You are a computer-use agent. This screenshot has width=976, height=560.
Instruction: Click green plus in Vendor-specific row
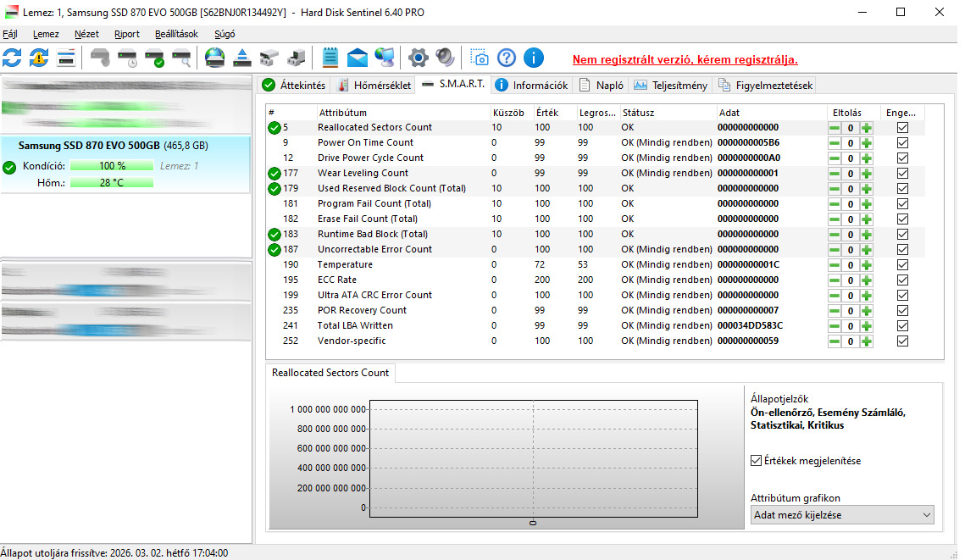click(x=867, y=341)
